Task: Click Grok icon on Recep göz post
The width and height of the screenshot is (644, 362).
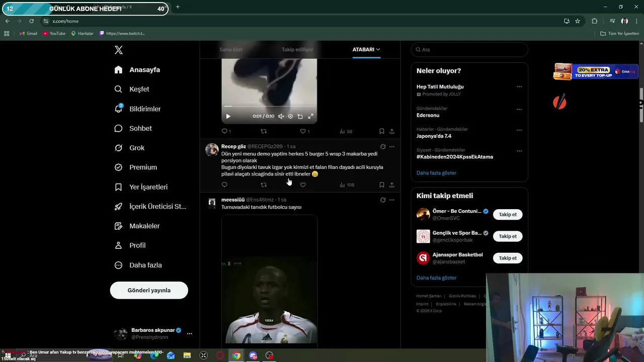Action: click(x=383, y=147)
